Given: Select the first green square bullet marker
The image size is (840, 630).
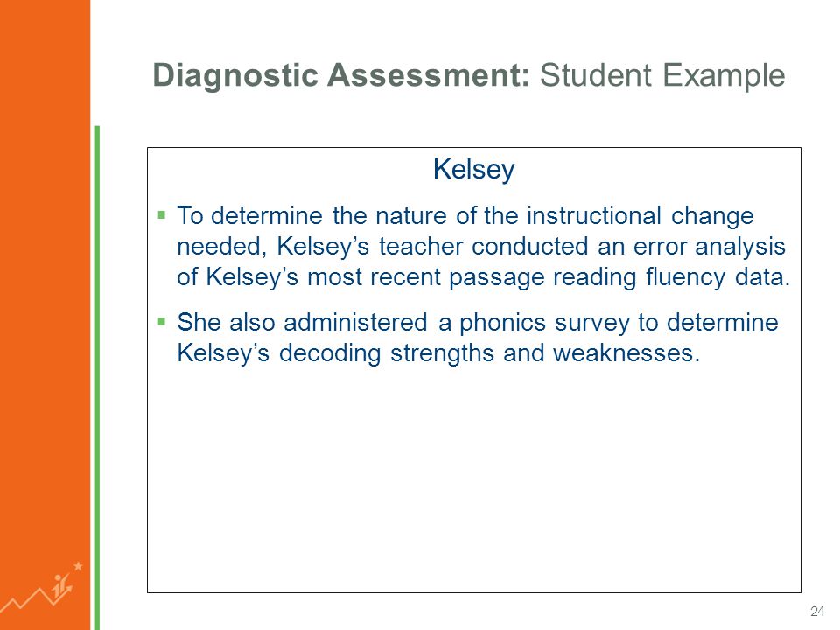Looking at the screenshot, I should 161,215.
